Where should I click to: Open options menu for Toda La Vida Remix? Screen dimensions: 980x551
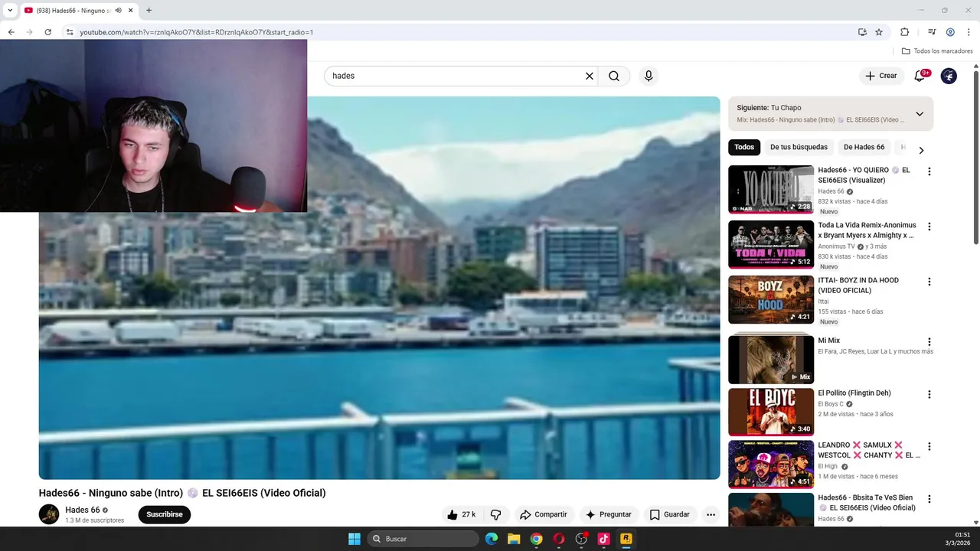point(929,227)
